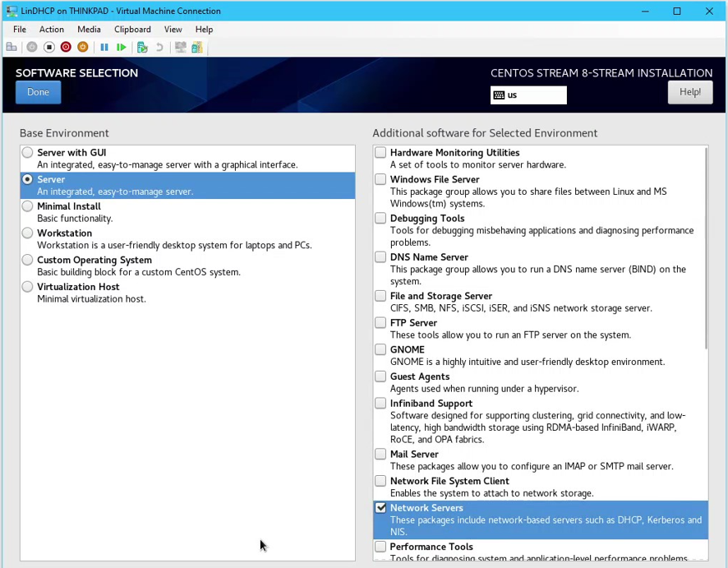Click the red Shut Down icon
Image resolution: width=728 pixels, height=568 pixels.
(66, 47)
